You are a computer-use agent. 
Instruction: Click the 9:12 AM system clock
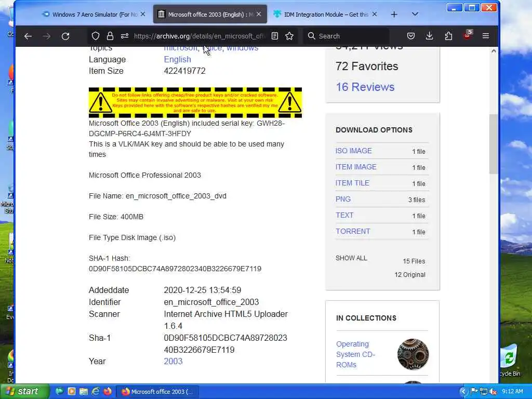tap(512, 392)
